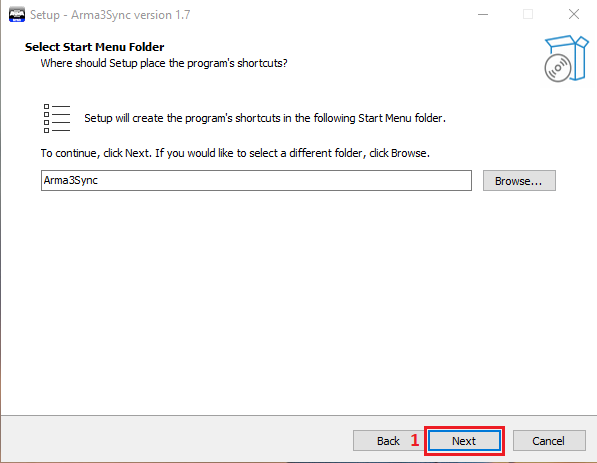Click the start menu list icon

point(57,118)
